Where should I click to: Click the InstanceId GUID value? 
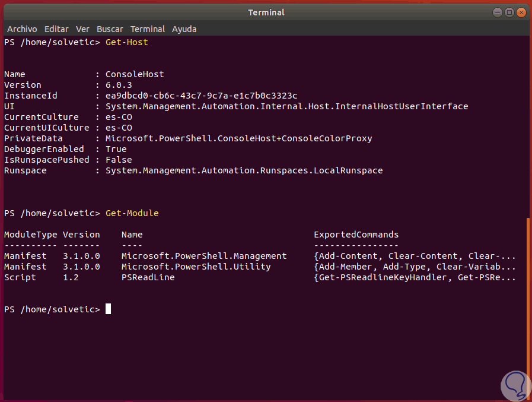pyautogui.click(x=201, y=96)
